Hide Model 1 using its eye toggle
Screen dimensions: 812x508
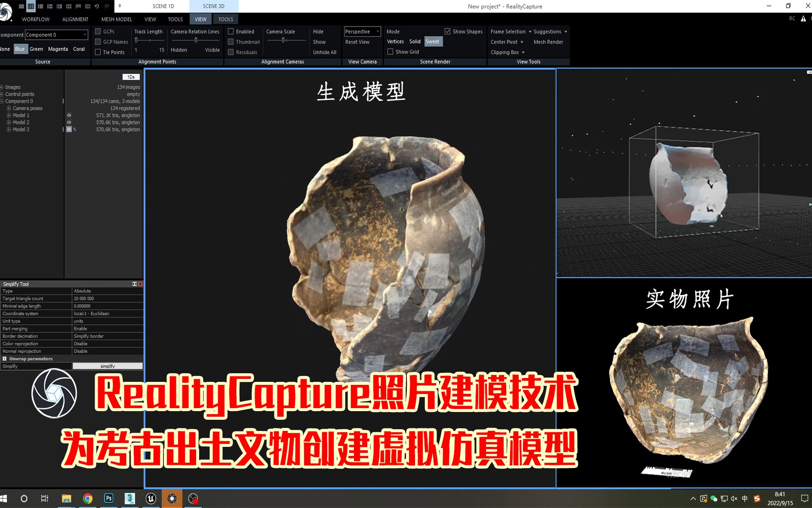pos(69,115)
